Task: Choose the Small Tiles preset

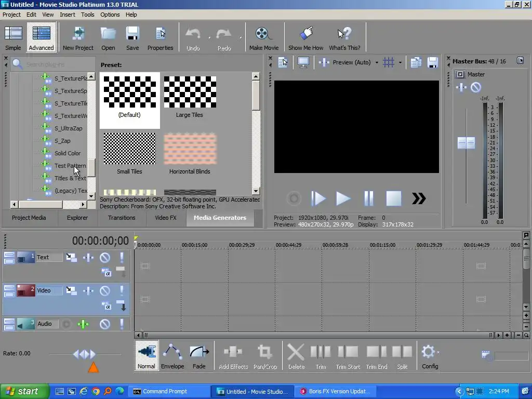Action: (x=129, y=153)
